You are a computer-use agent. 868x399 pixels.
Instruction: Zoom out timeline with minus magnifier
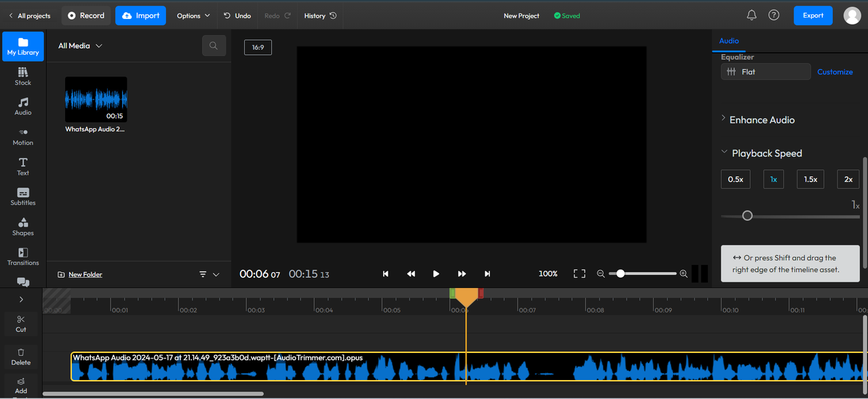[601, 274]
